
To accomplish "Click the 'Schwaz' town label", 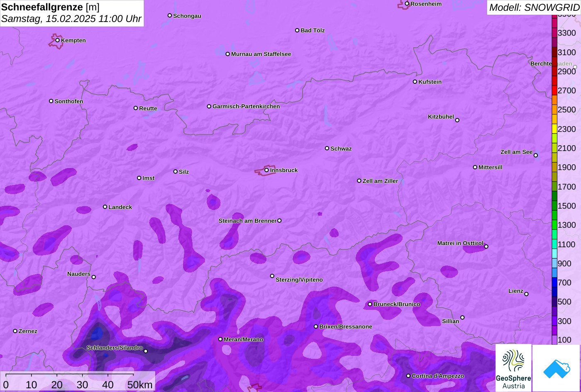I will [x=341, y=149].
